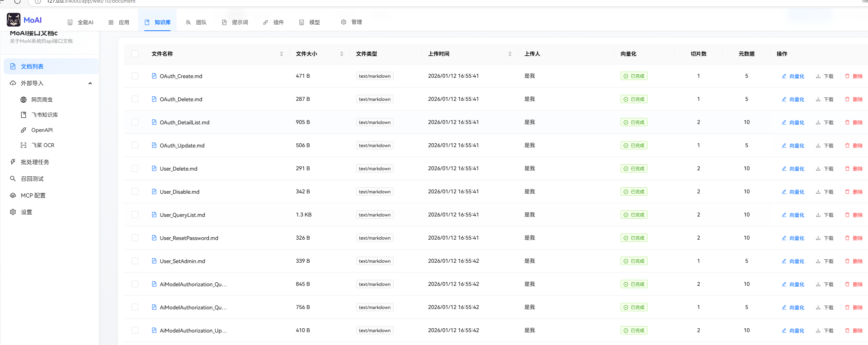Click the OpenAPI plug icon in sidebar

coord(23,130)
